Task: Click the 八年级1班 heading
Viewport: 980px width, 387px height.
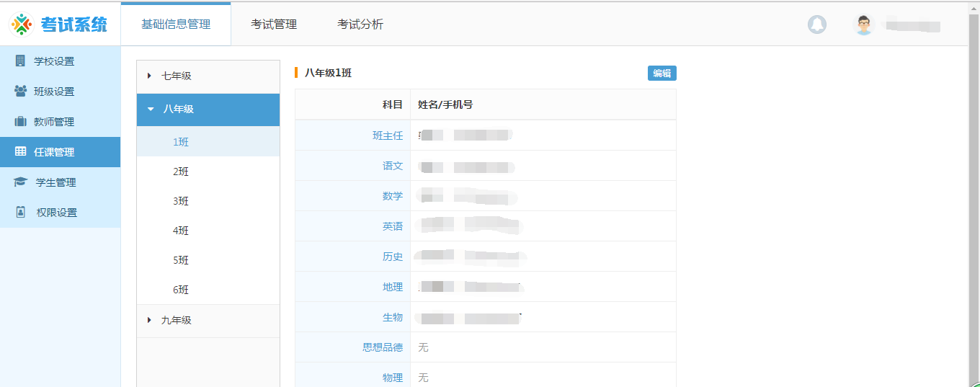Action: [x=328, y=73]
